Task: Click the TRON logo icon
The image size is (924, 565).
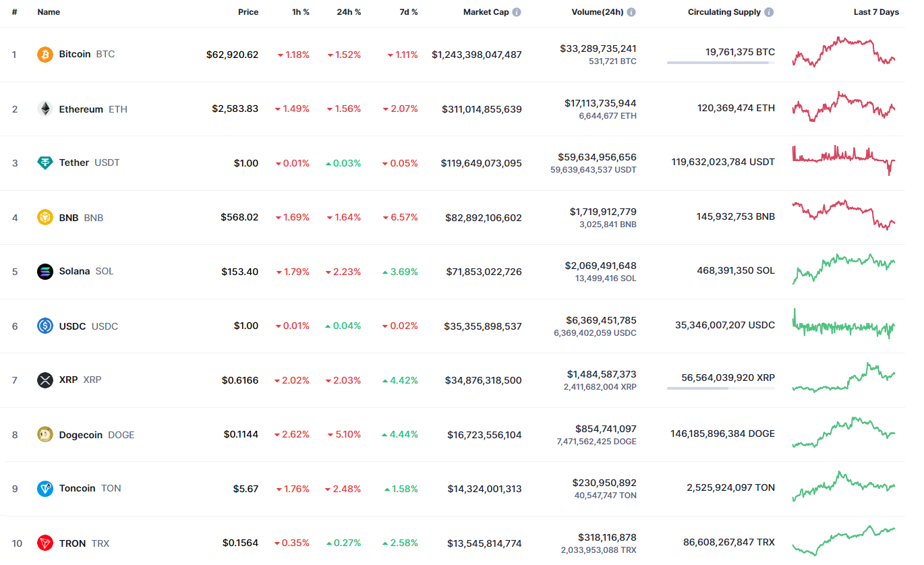Action: pos(45,543)
